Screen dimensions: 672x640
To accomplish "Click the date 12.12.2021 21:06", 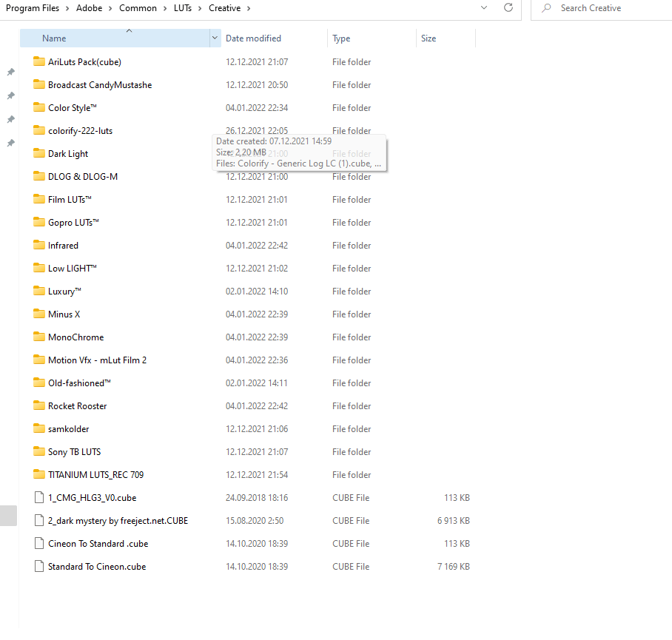I will click(257, 428).
